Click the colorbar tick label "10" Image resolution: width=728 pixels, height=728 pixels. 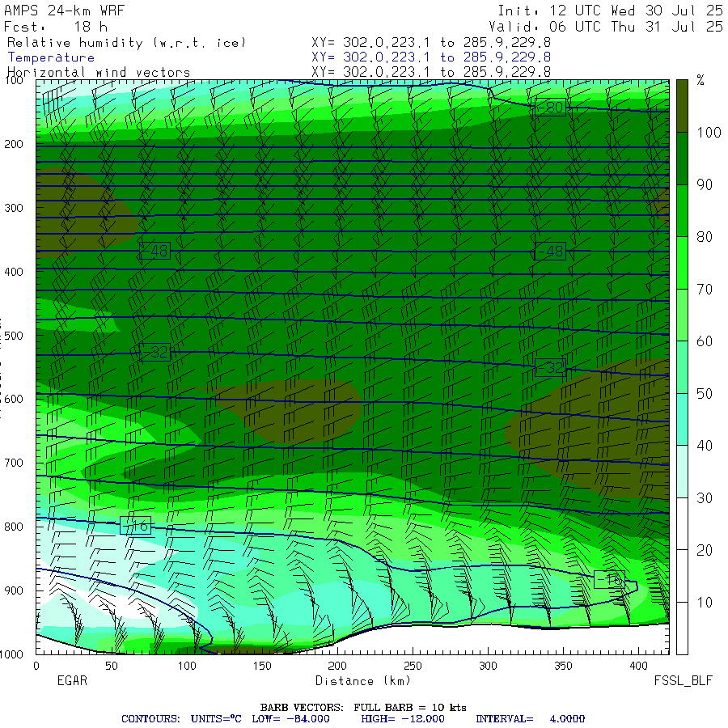(705, 603)
